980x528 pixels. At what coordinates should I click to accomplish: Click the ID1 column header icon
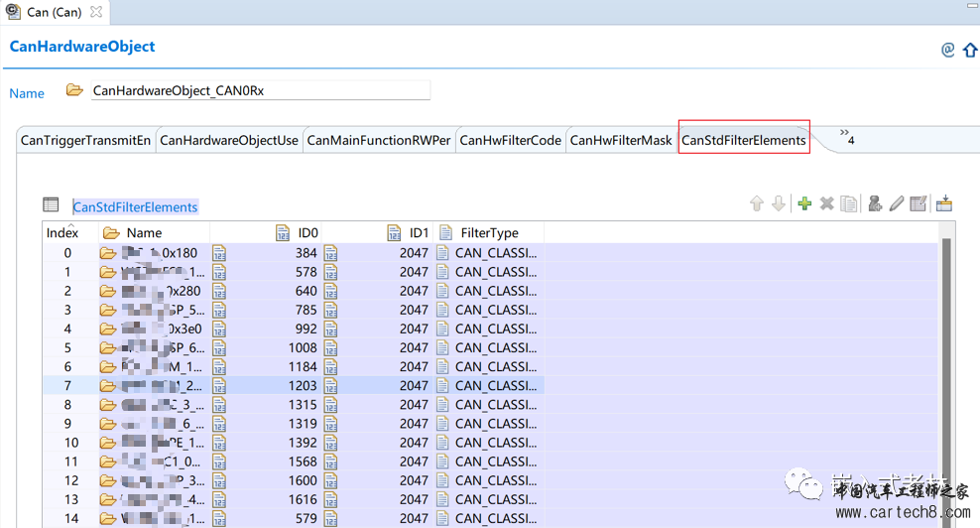click(x=394, y=232)
